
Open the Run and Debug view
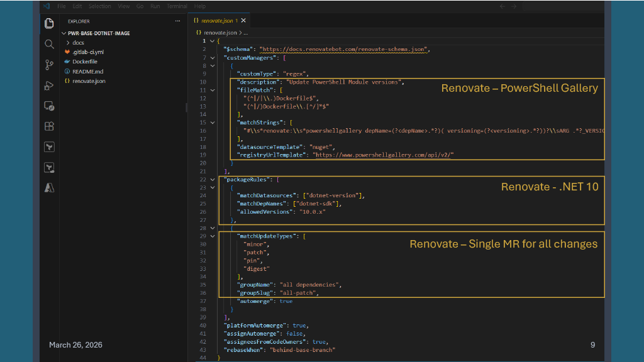pos(49,85)
